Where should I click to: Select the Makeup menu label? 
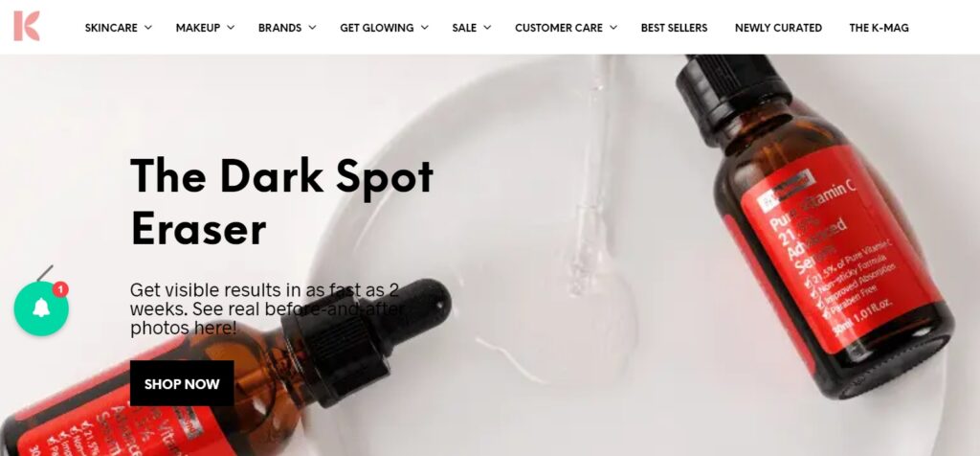pos(198,28)
